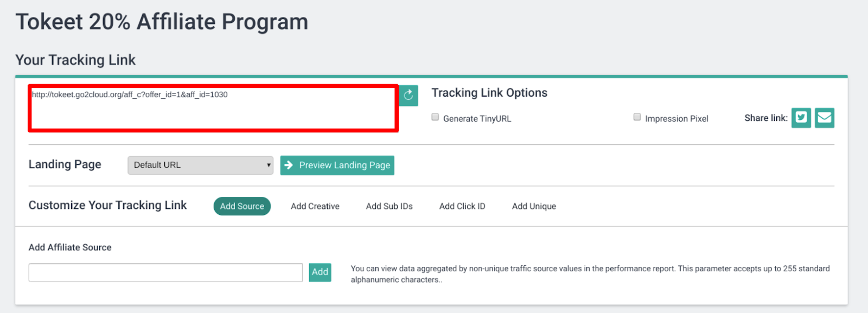Screen dimensions: 868x313
Task: Go to Add Unique tab
Action: (534, 206)
